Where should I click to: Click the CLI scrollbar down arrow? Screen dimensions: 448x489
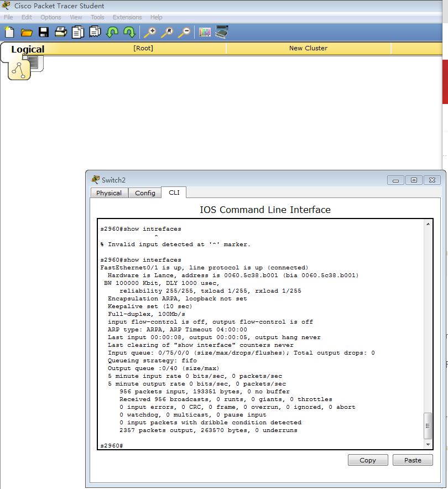(428, 444)
